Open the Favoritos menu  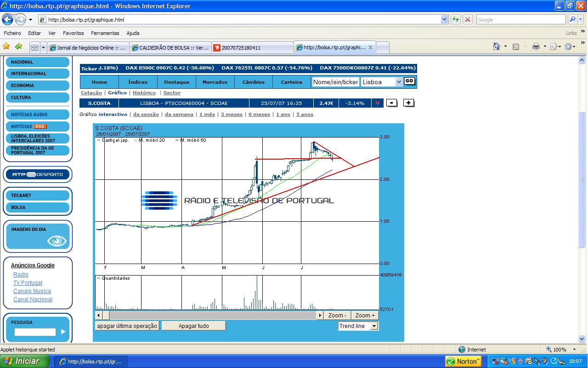click(73, 33)
